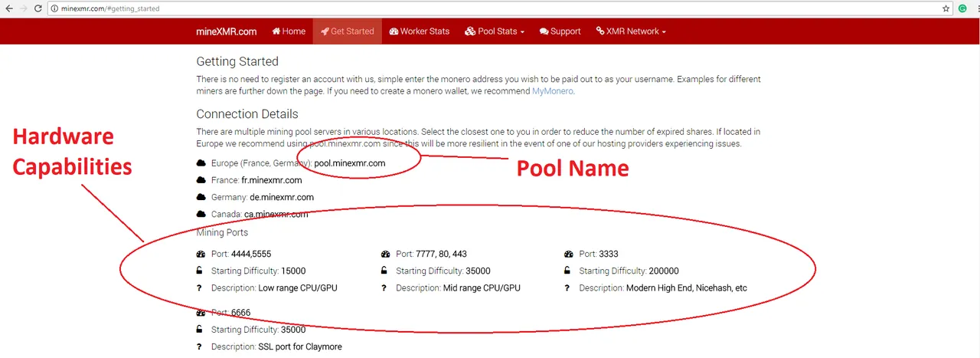The width and height of the screenshot is (980, 358).
Task: Select the port value 7777, 80, 443
Action: (442, 254)
